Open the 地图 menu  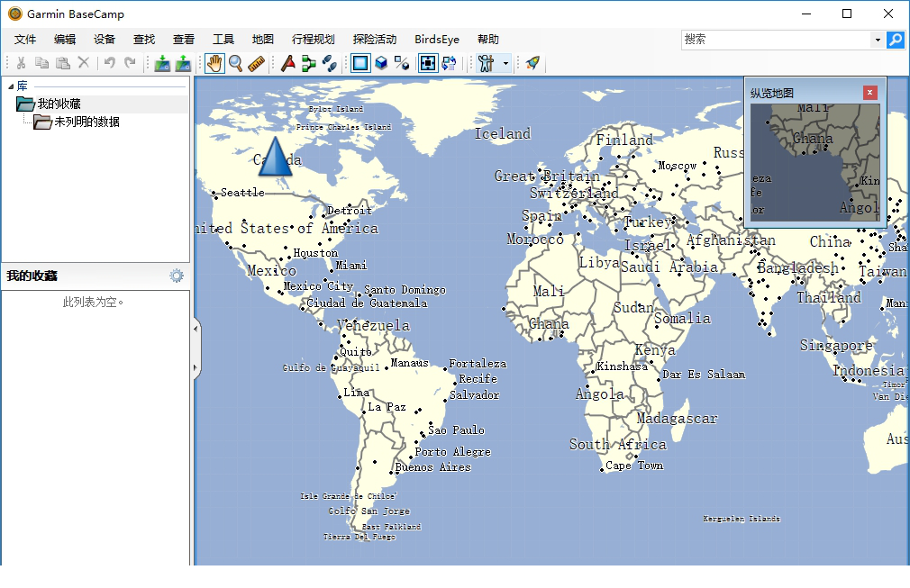262,40
